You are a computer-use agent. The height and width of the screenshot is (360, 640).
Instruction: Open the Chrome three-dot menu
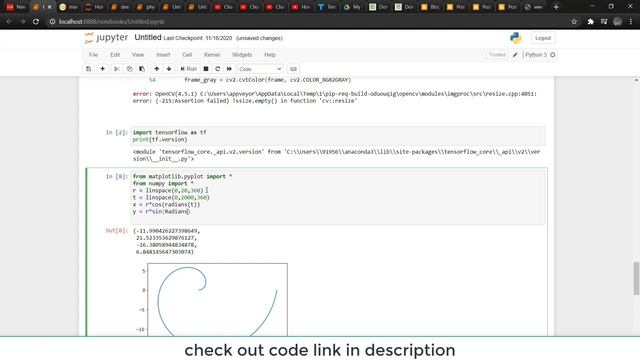pos(631,22)
